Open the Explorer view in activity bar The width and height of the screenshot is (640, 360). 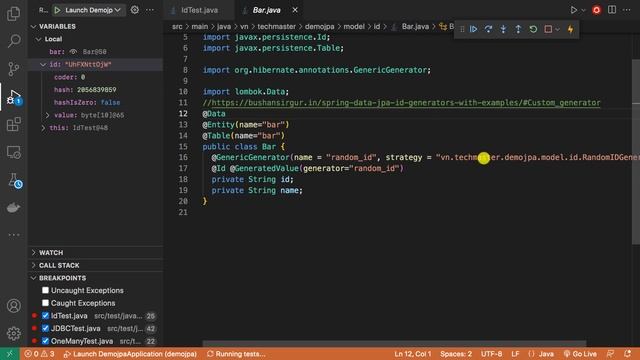[x=13, y=13]
